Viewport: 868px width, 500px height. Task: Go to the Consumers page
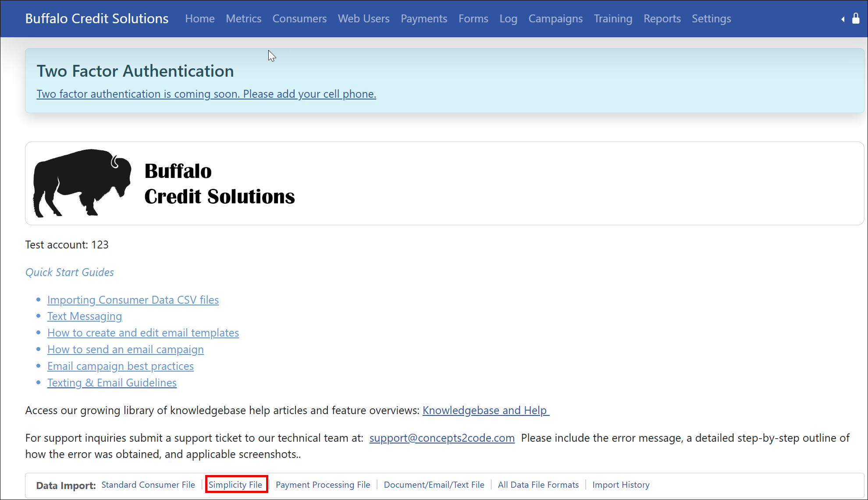point(299,19)
